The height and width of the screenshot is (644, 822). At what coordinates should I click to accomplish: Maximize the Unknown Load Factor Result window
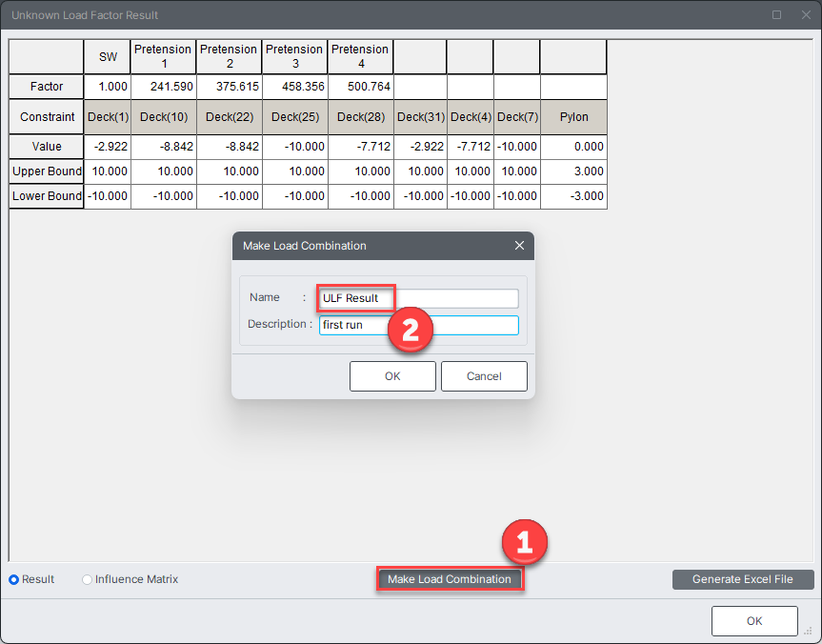pyautogui.click(x=777, y=14)
